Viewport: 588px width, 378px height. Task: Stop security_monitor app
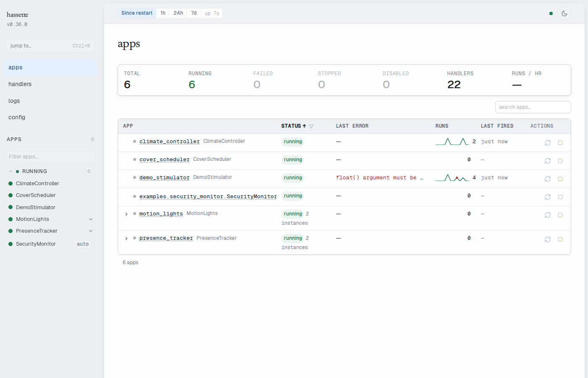[x=560, y=197]
